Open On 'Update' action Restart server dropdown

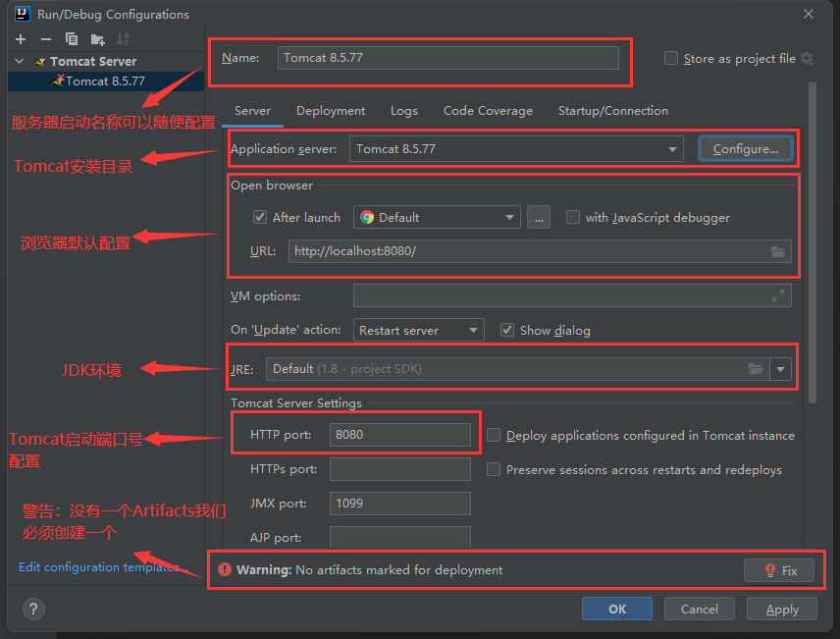418,330
